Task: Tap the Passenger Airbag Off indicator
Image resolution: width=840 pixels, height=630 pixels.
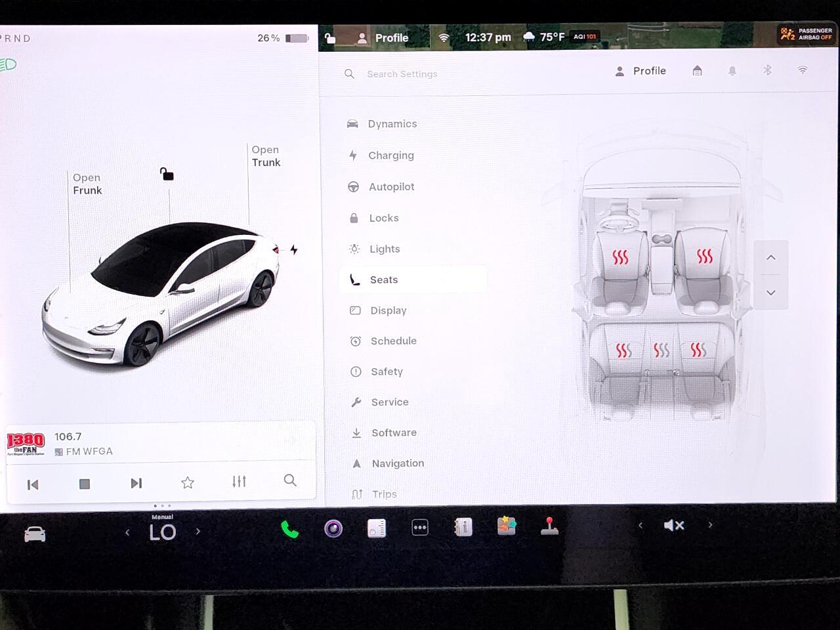Action: (806, 34)
